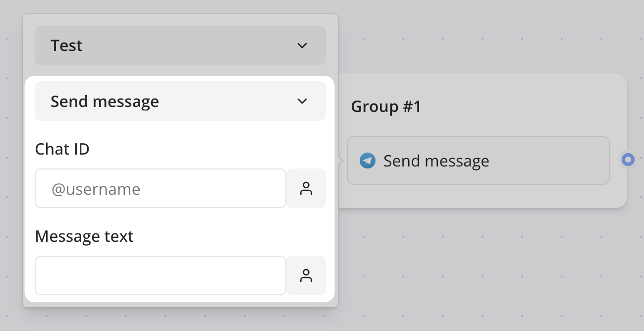The width and height of the screenshot is (644, 331).
Task: Focus the empty Message text input
Action: pos(161,276)
